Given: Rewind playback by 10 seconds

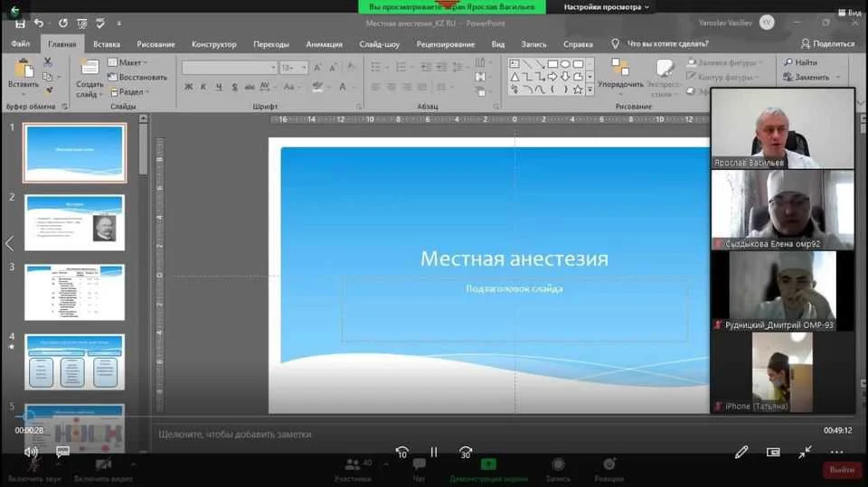Looking at the screenshot, I should (x=402, y=452).
